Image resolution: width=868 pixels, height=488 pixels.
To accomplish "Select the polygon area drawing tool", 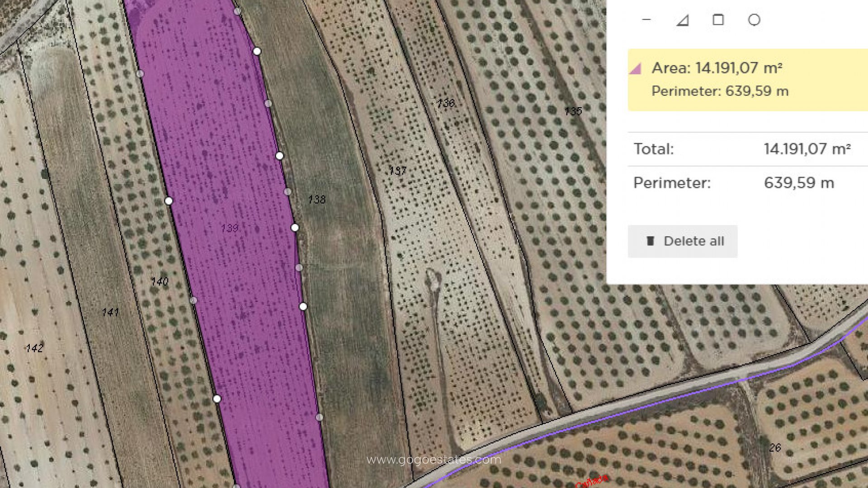I will coord(682,20).
